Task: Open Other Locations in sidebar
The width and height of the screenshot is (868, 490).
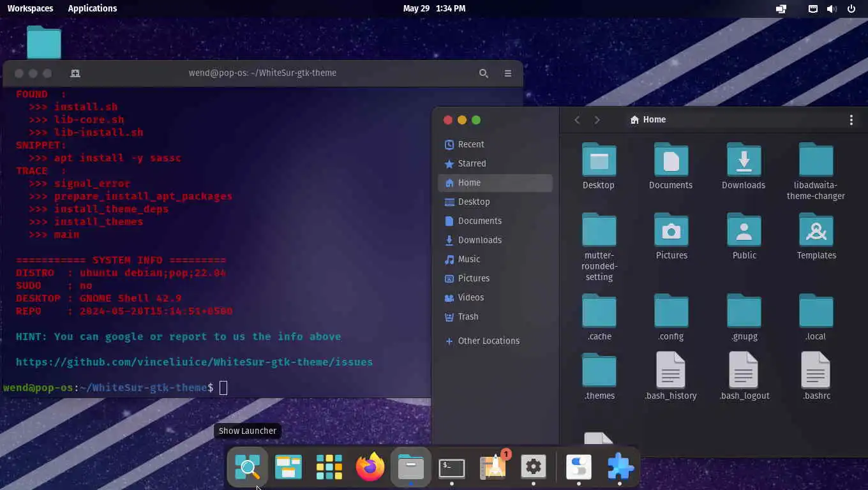Action: [495, 341]
